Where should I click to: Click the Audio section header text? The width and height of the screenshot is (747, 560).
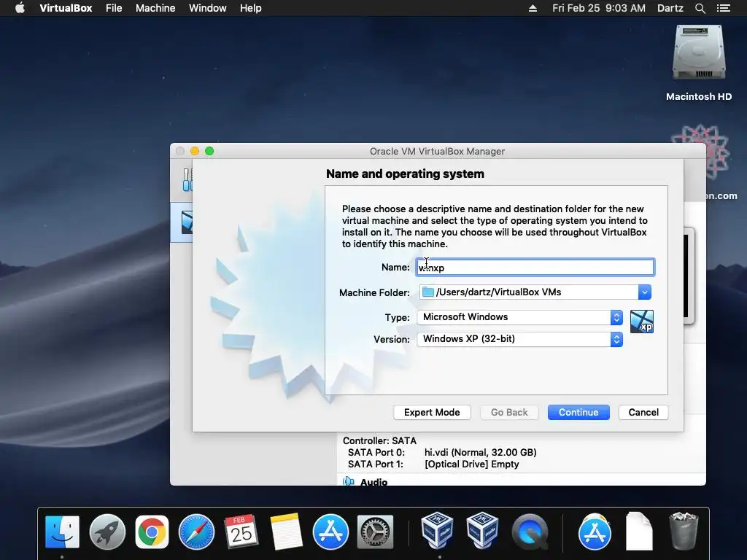tap(374, 481)
